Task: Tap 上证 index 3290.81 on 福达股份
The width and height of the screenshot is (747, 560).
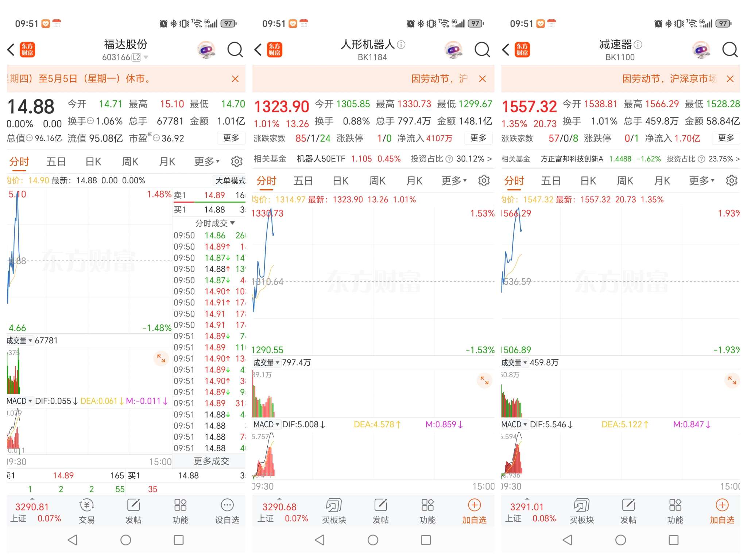Action: pos(35,512)
